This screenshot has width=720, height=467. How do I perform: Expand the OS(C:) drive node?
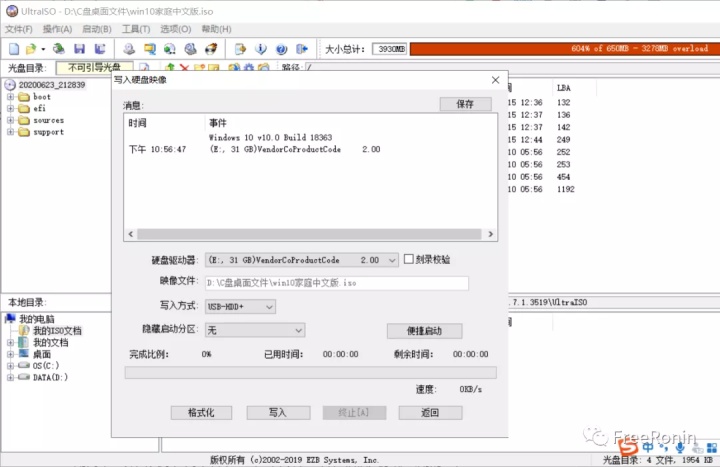tap(10, 366)
